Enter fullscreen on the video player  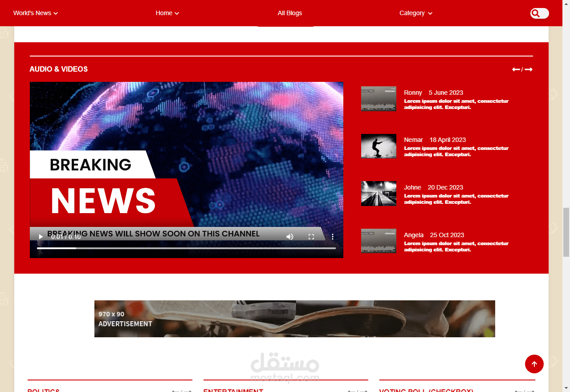click(x=311, y=237)
